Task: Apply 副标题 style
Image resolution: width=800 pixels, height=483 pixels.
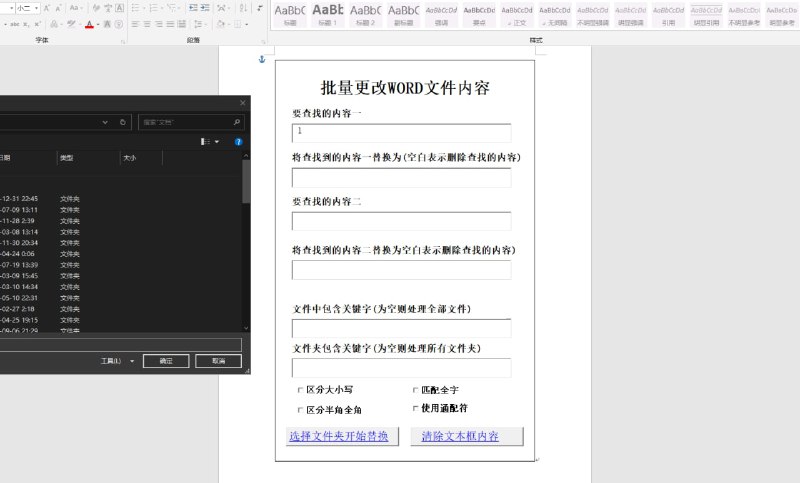Action: click(403, 15)
